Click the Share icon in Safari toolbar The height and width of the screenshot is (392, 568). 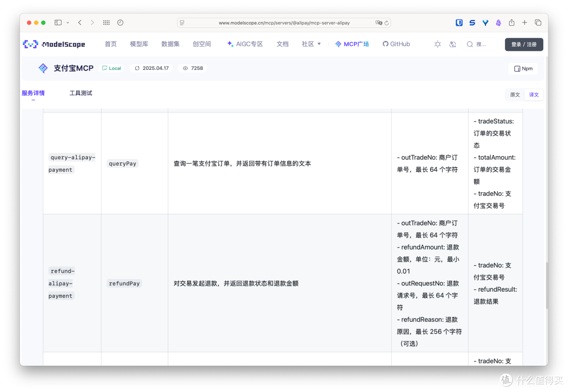click(512, 23)
